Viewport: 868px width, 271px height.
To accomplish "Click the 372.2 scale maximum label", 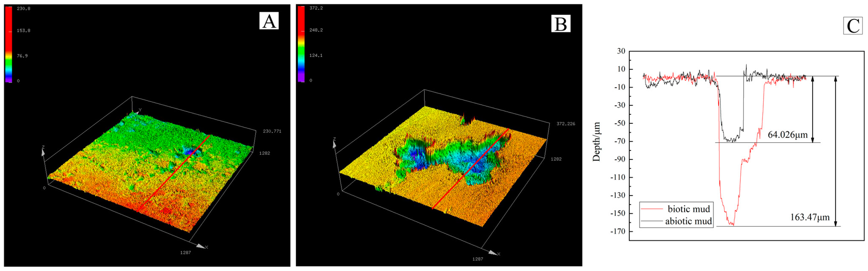I will (316, 8).
